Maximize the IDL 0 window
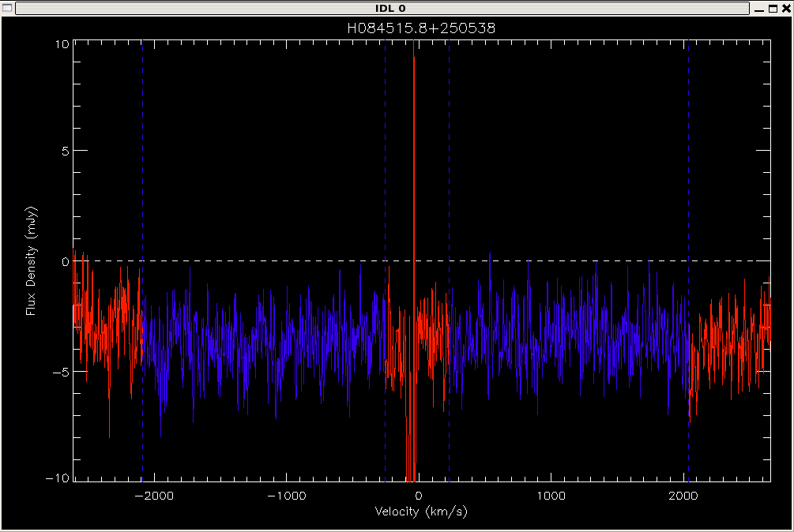This screenshot has width=794, height=532. pyautogui.click(x=773, y=9)
